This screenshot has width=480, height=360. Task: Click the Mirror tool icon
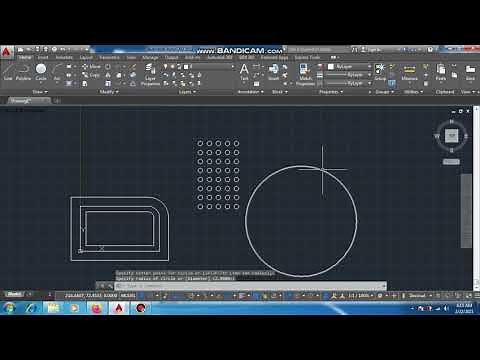108,75
